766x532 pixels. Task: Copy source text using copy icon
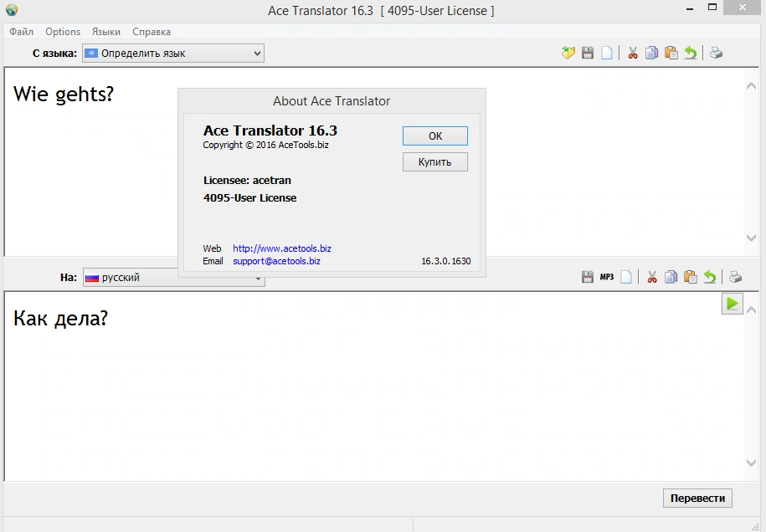651,53
